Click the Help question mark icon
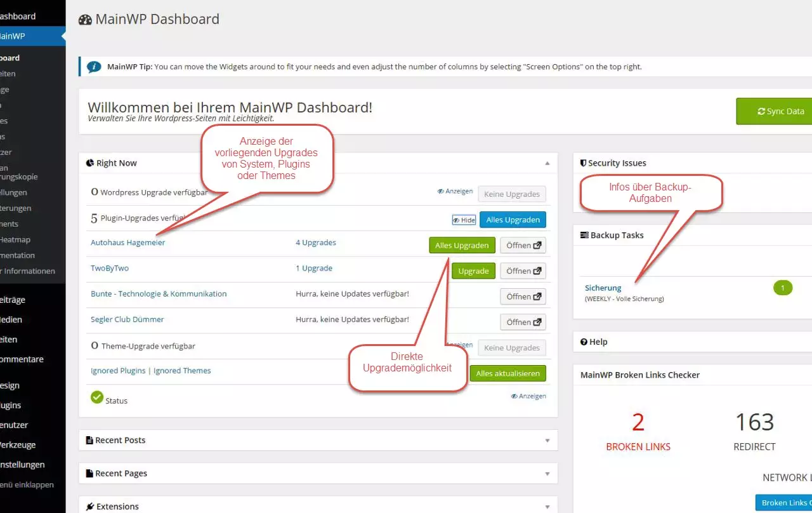The width and height of the screenshot is (812, 513). [584, 342]
